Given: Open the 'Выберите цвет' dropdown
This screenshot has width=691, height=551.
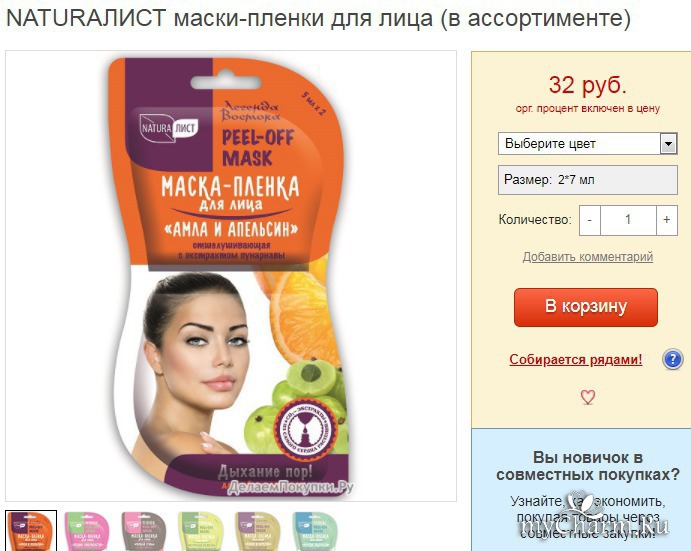Looking at the screenshot, I should 587,144.
